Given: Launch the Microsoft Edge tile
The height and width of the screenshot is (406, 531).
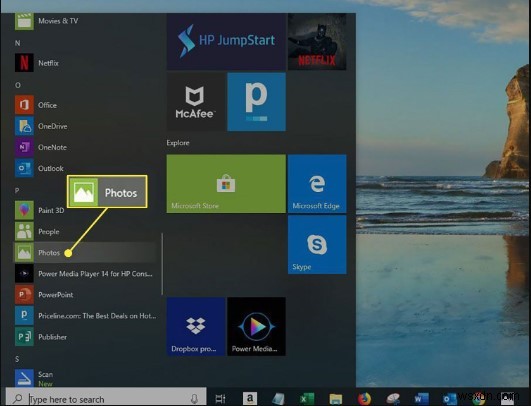Looking at the screenshot, I should coord(317,184).
